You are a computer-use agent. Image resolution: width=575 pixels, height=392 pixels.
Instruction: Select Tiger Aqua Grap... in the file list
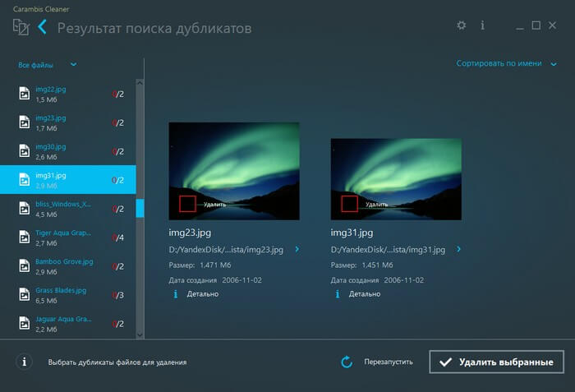(68, 238)
